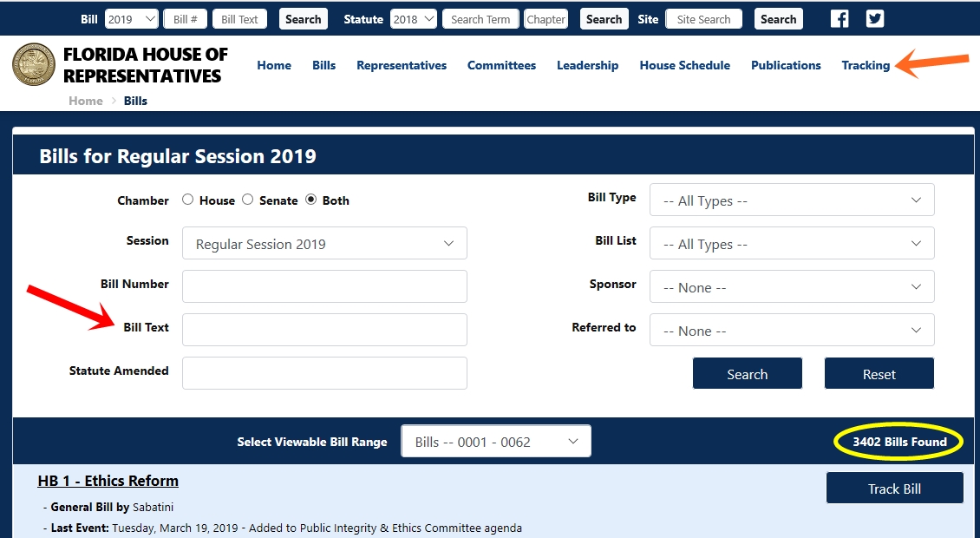
Task: Go to the Home menu item
Action: (x=274, y=65)
